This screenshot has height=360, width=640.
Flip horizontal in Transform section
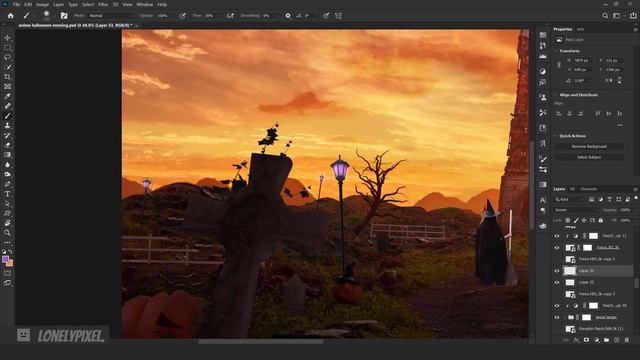point(609,80)
